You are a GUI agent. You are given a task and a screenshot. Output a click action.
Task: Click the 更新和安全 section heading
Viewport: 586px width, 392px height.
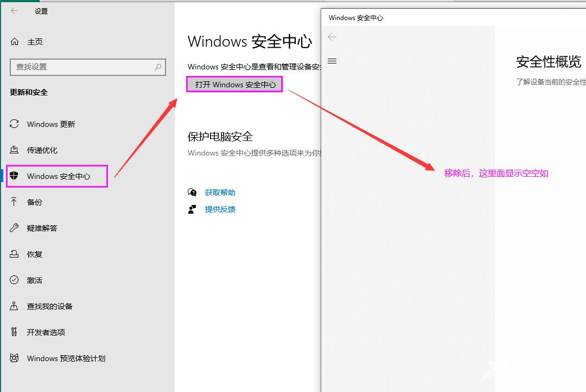coord(29,92)
